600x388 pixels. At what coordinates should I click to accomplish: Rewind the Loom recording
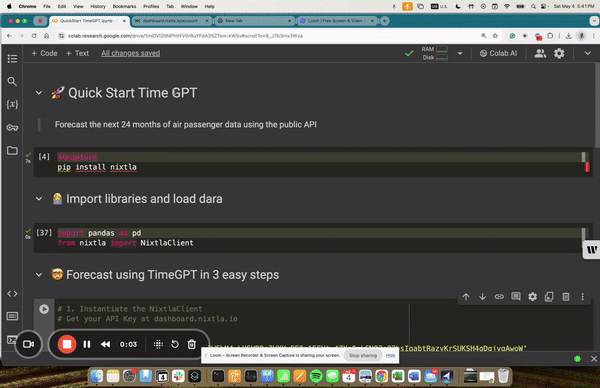coord(106,344)
